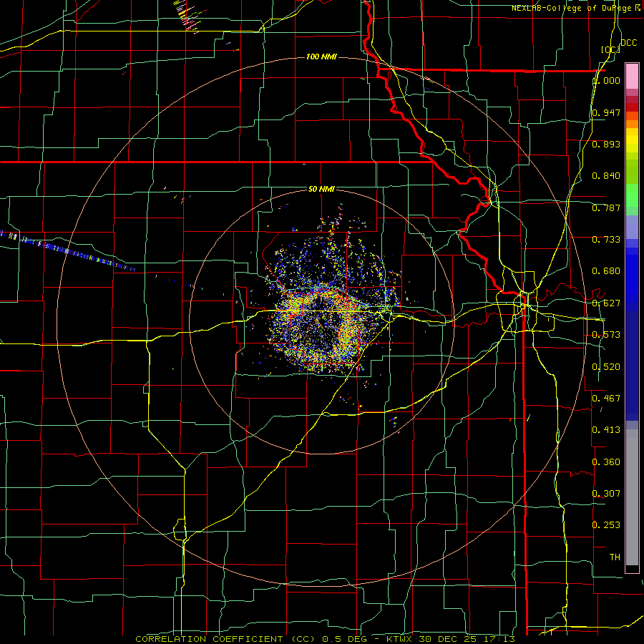This screenshot has width=644, height=644.
Task: Click the 0.840 scale value
Action: (606, 176)
